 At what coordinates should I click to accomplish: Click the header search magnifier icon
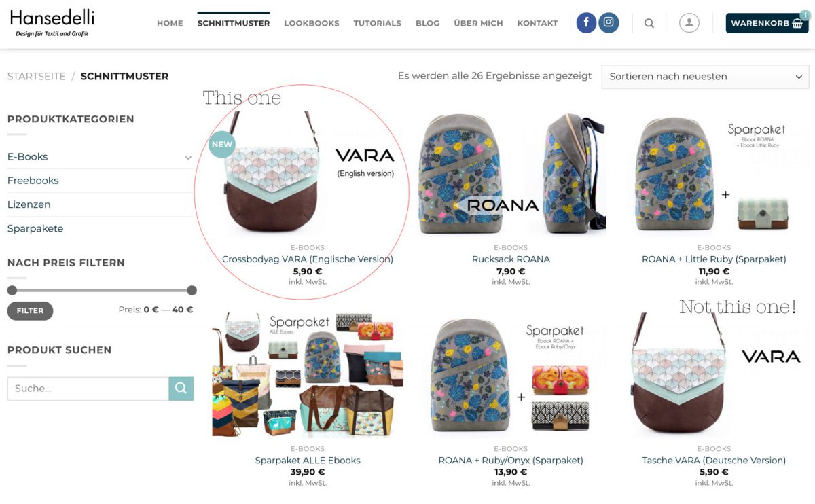click(649, 23)
